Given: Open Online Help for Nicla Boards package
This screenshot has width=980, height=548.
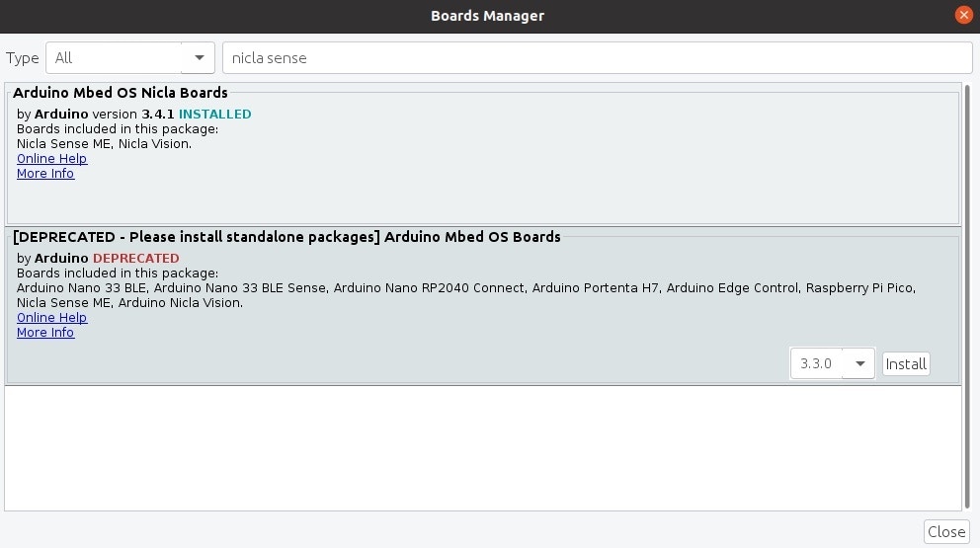Looking at the screenshot, I should pyautogui.click(x=52, y=159).
